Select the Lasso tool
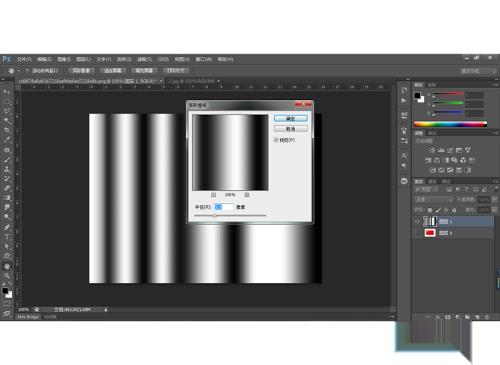 [x=7, y=111]
